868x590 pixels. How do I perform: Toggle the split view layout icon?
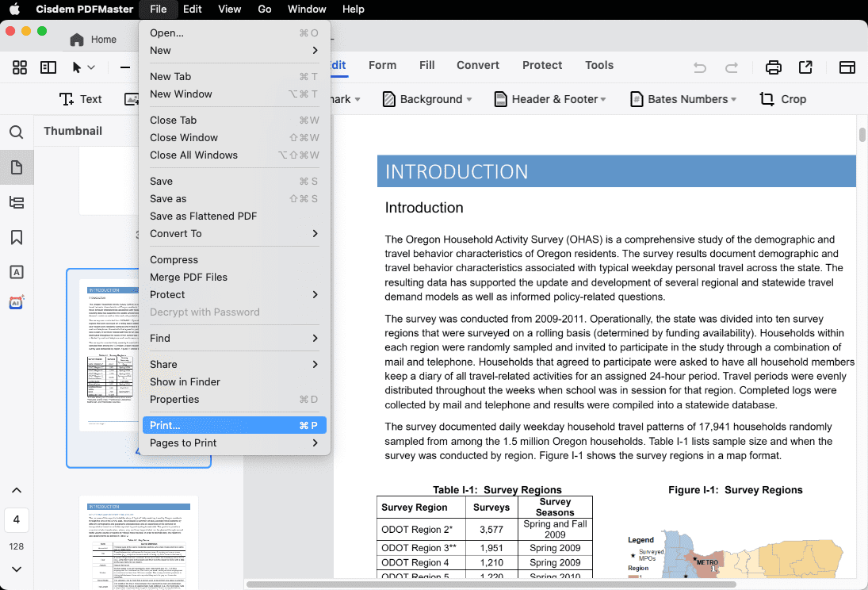[x=48, y=67]
